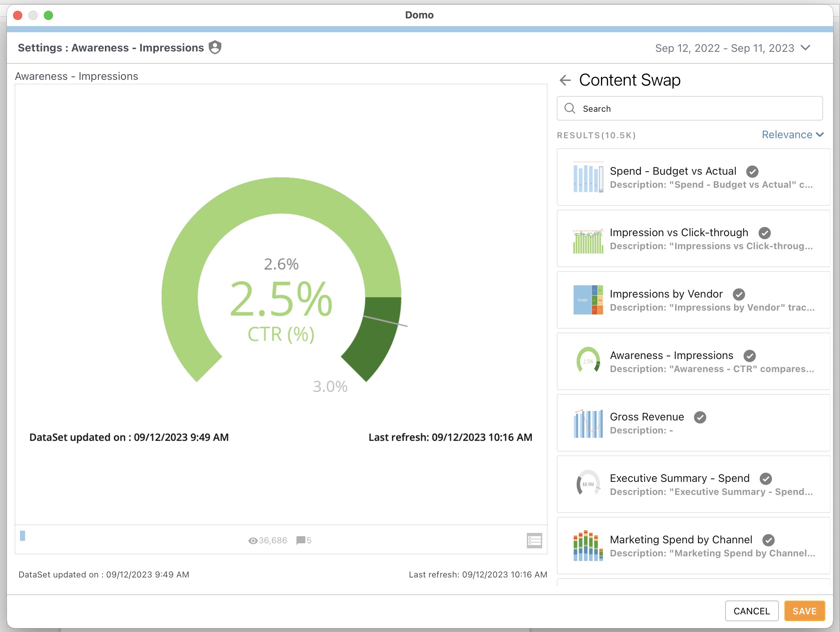
Task: Click the back arrow next to Content Swap
Action: tap(565, 80)
